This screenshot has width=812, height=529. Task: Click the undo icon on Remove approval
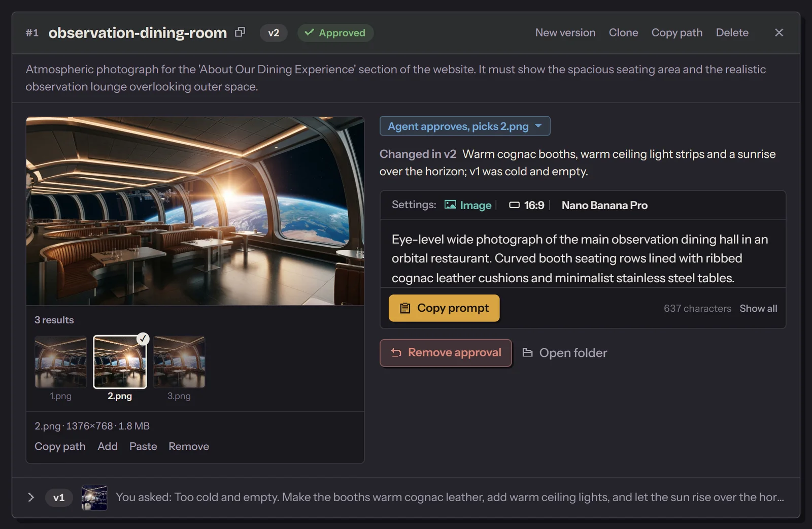pos(396,353)
